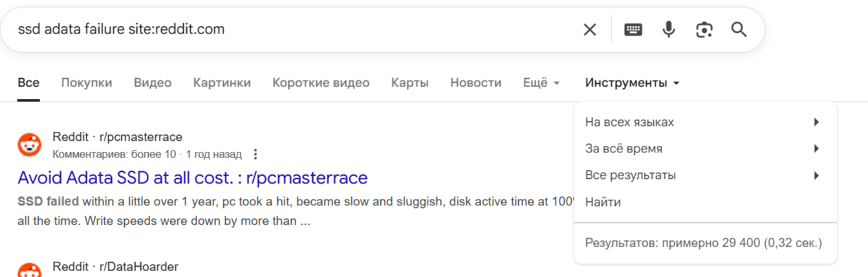Collapse the 'Инструменты' tools dropdown

[632, 83]
